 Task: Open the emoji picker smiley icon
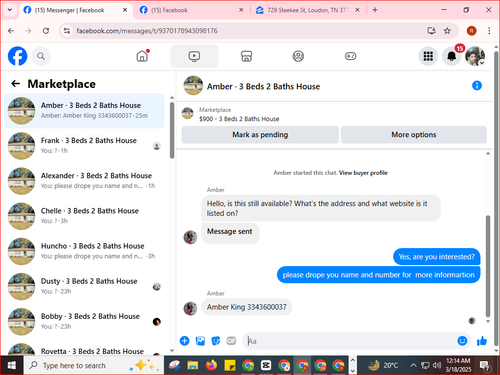[462, 341]
